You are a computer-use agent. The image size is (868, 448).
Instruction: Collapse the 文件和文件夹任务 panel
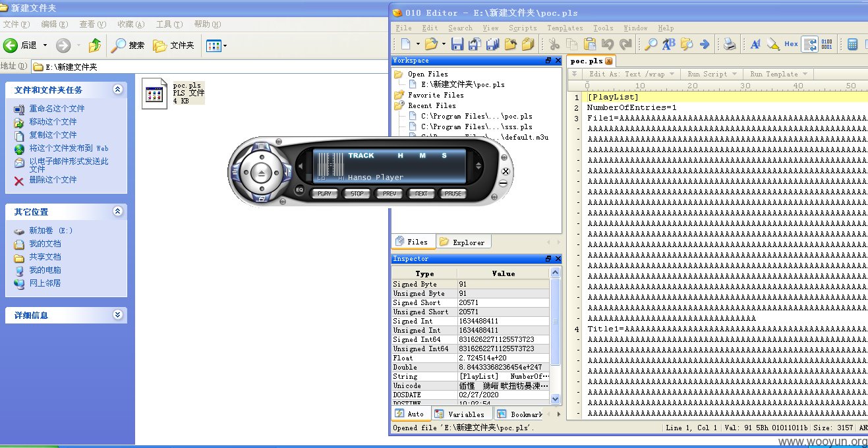117,90
